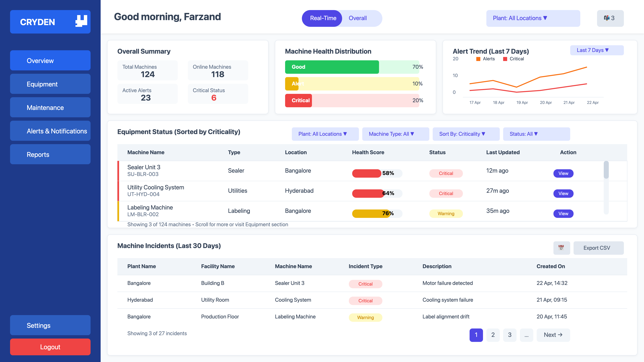Open Status: All filter dropdown
Screen dimensions: 644x362
pyautogui.click(x=536, y=134)
